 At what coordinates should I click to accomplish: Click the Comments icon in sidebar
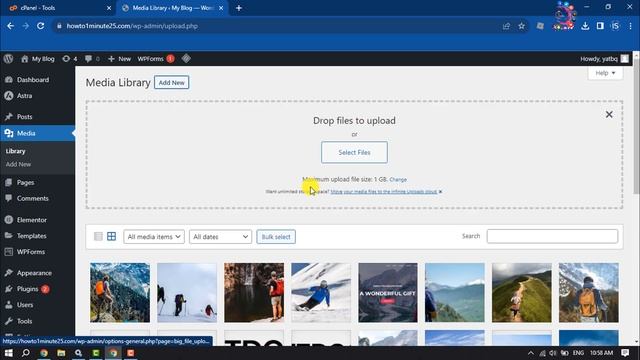click(x=9, y=198)
